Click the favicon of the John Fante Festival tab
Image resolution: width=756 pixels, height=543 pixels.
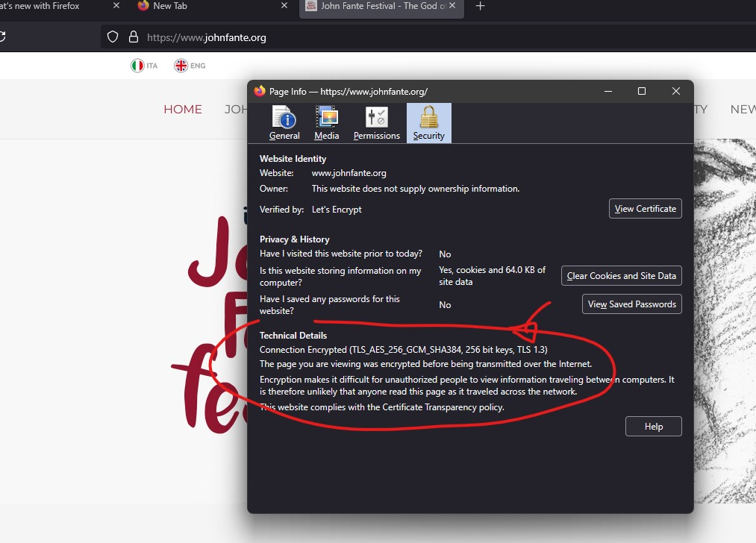pyautogui.click(x=311, y=6)
